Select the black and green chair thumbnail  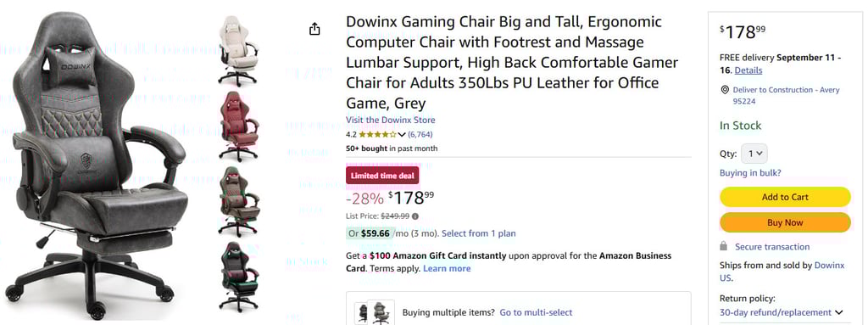click(x=238, y=277)
